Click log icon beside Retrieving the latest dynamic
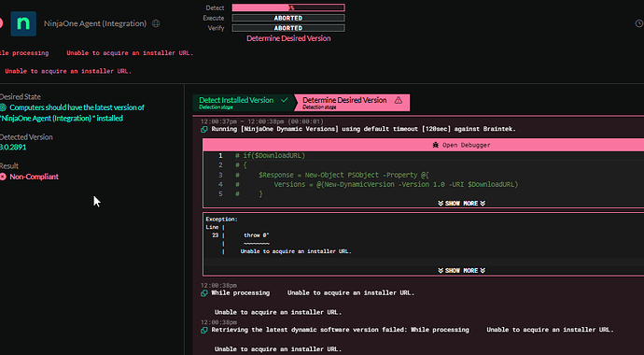This screenshot has height=355, width=644. tap(204, 330)
